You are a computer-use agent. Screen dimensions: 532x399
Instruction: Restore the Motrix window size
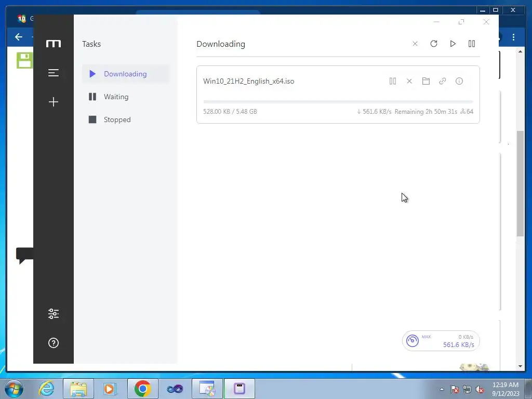tap(461, 22)
